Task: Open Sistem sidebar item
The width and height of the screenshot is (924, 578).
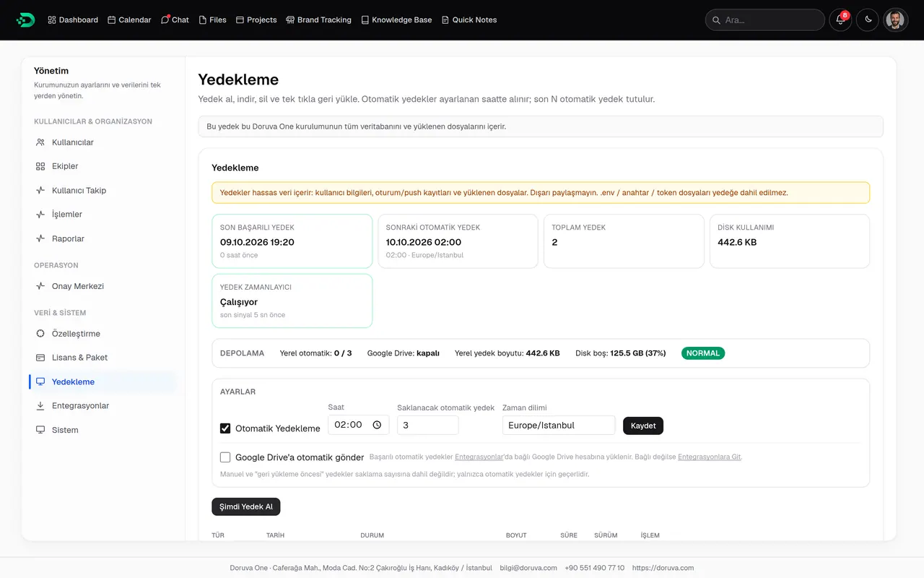Action: tap(103, 430)
